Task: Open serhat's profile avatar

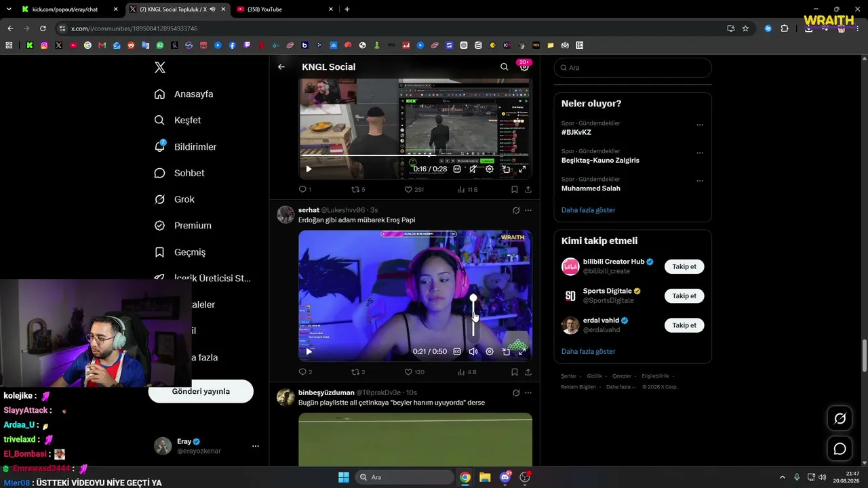Action: (x=285, y=214)
